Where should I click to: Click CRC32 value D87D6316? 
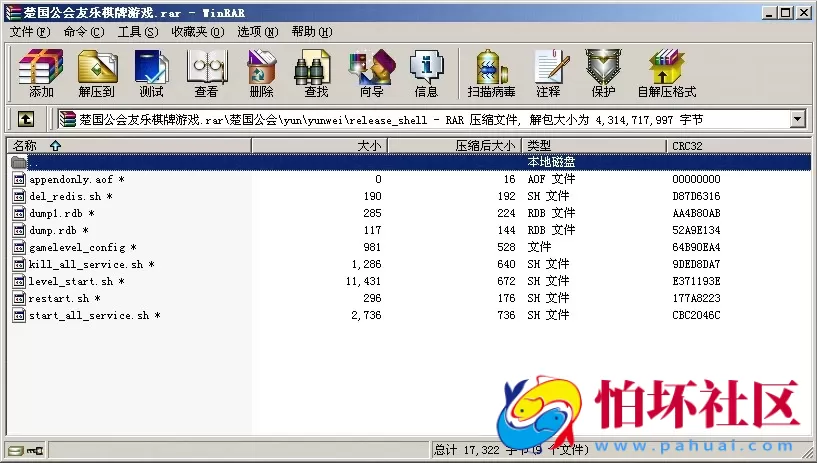(696, 196)
